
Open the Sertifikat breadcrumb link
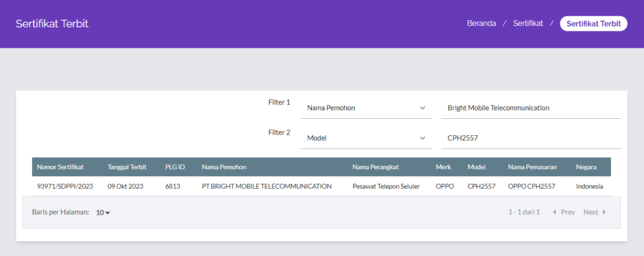pyautogui.click(x=528, y=24)
